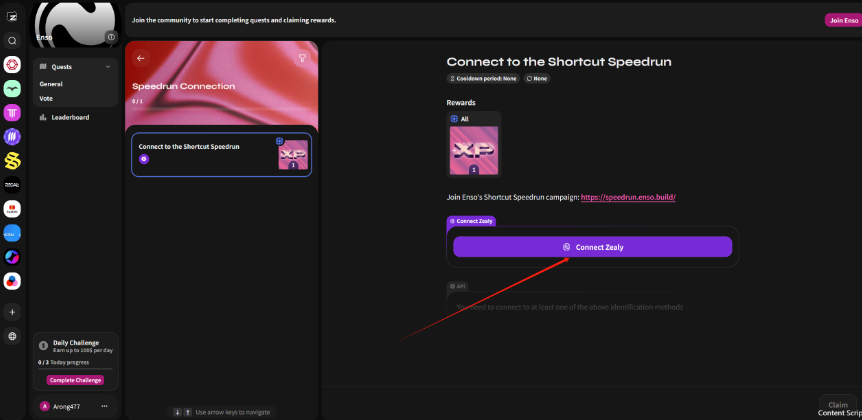This screenshot has width=862, height=420.
Task: Click the Arong477 username
Action: (x=67, y=407)
